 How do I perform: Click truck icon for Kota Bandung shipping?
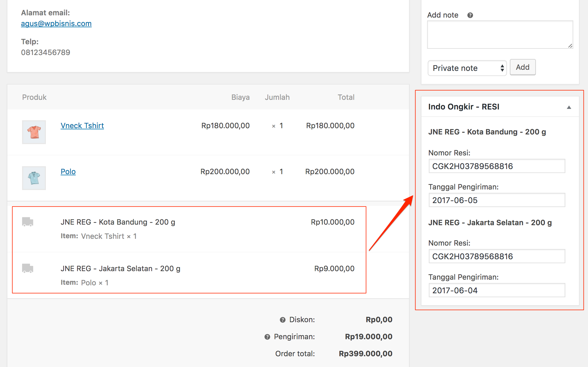pyautogui.click(x=28, y=222)
